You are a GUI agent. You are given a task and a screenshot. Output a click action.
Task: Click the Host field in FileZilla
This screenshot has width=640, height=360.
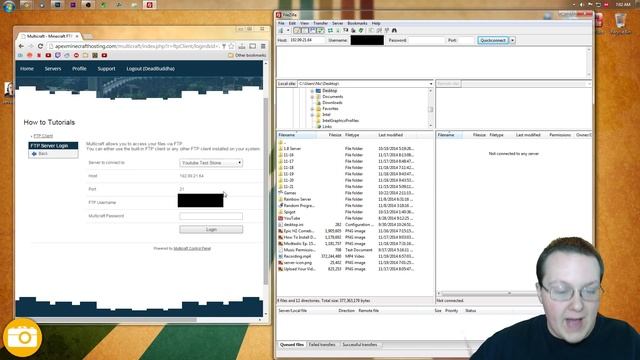tap(307, 40)
